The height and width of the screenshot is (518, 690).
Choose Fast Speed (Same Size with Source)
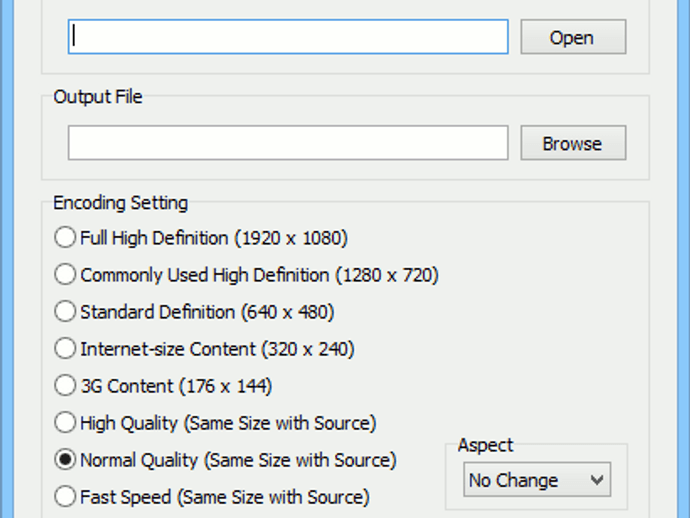65,496
